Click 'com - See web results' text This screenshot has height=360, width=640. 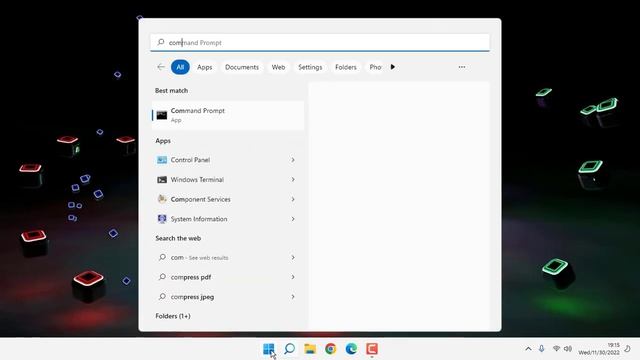[x=199, y=258]
